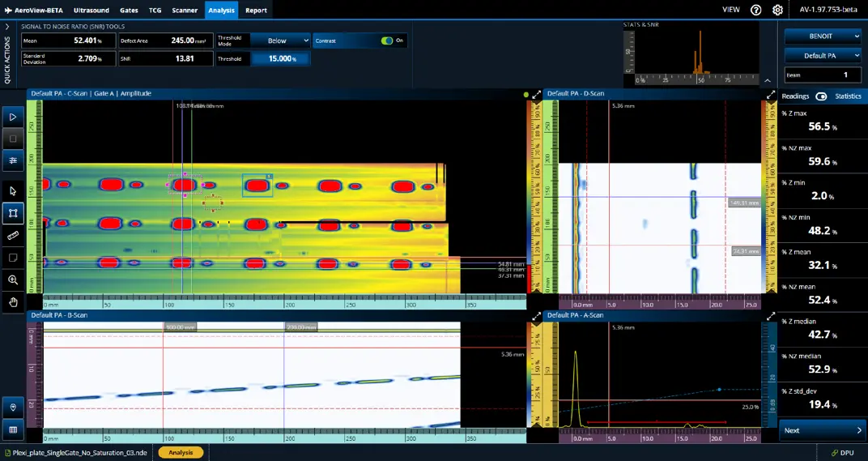Screen dimensions: 868x461
Task: Open the Report tab
Action: (x=256, y=11)
